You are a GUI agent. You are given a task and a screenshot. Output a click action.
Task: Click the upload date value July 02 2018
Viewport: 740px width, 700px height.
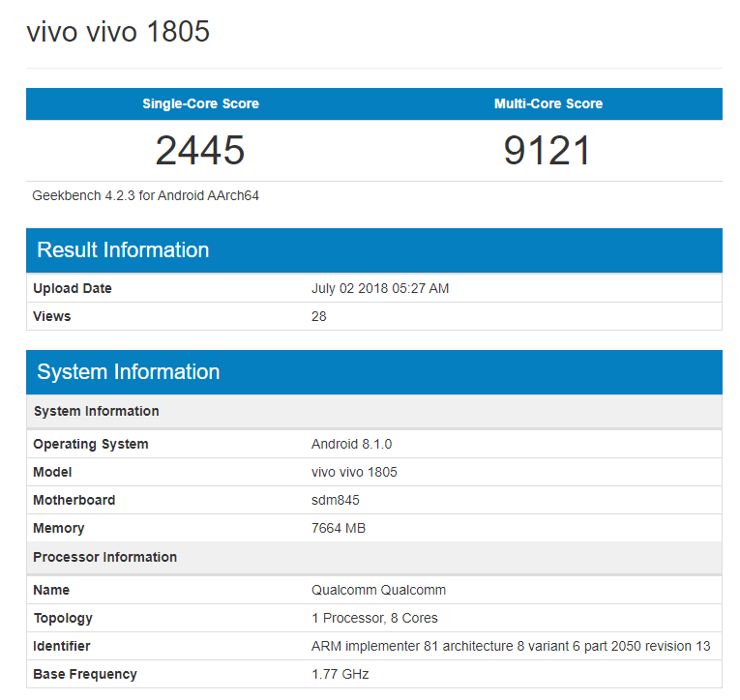pyautogui.click(x=379, y=288)
